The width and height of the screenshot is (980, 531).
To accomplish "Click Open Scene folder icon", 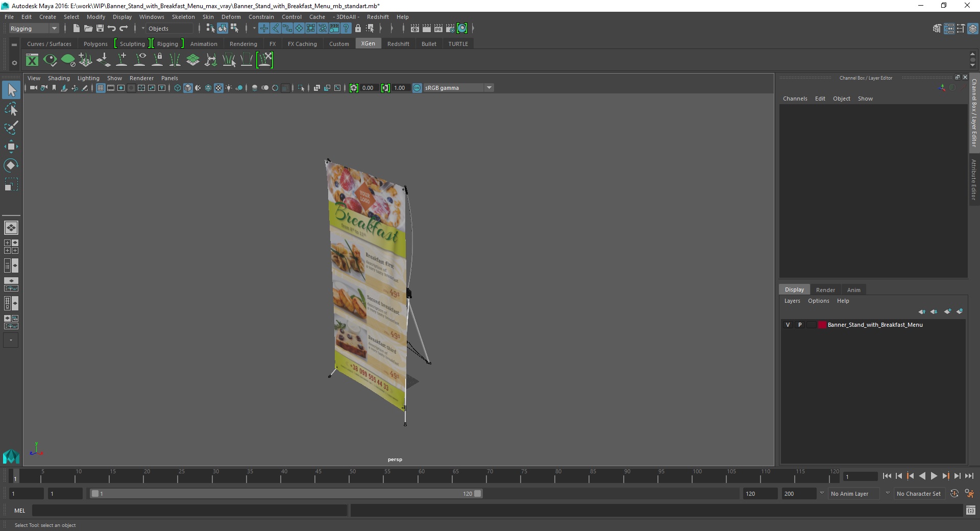I will tap(88, 29).
